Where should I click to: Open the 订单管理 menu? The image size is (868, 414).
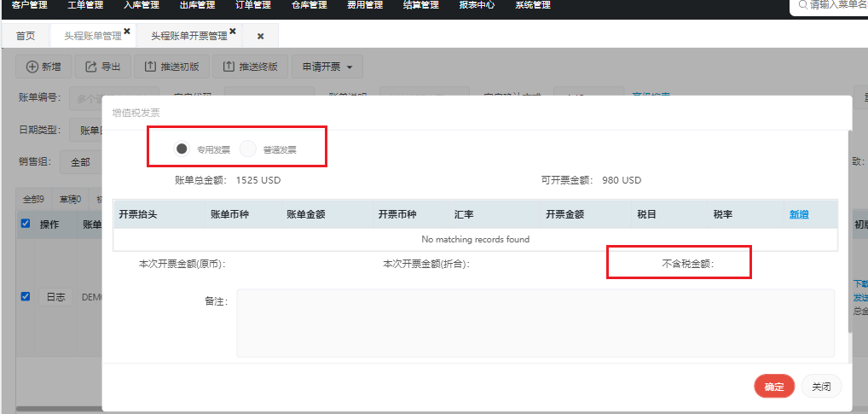tap(253, 5)
